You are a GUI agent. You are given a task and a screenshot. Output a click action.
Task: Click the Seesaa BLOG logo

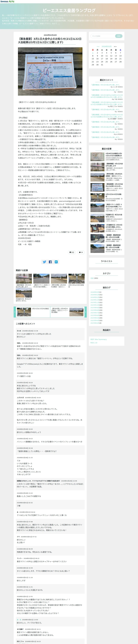point(7,2)
